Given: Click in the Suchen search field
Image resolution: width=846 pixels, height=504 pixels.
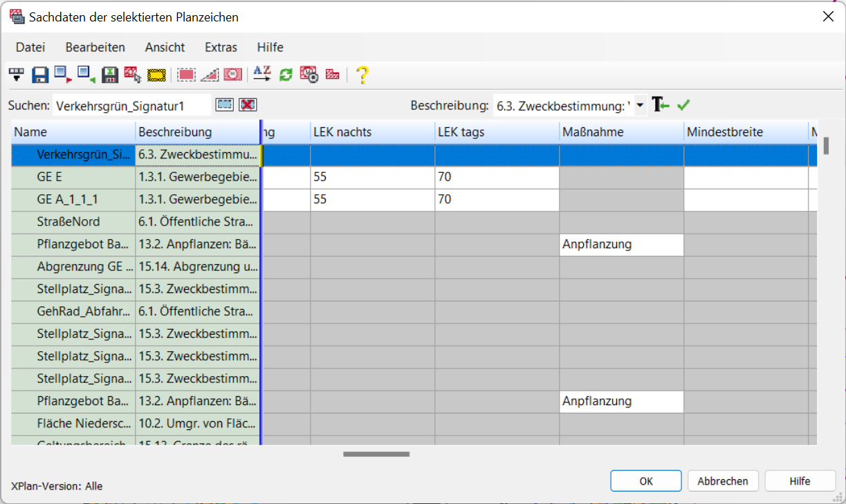Looking at the screenshot, I should [131, 106].
